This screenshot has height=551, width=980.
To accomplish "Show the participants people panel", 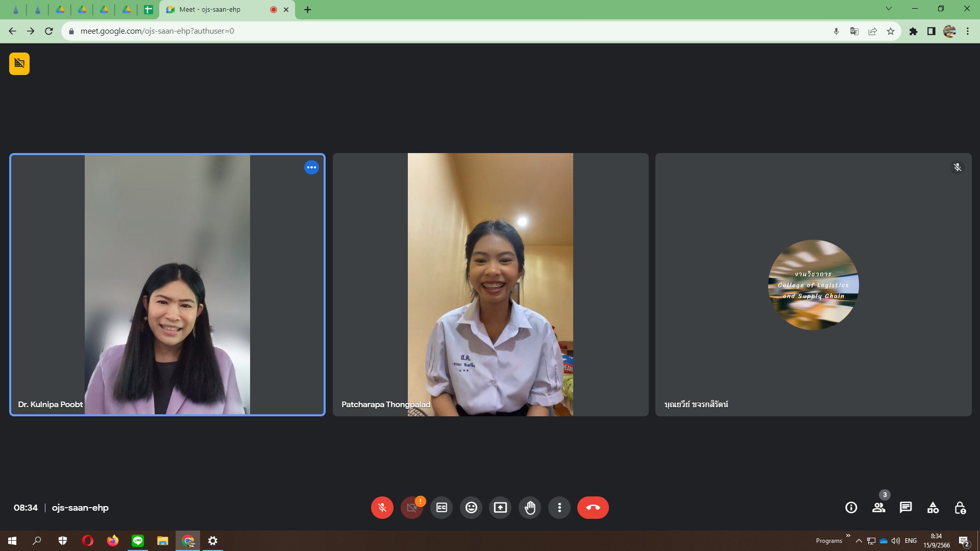I will (878, 508).
